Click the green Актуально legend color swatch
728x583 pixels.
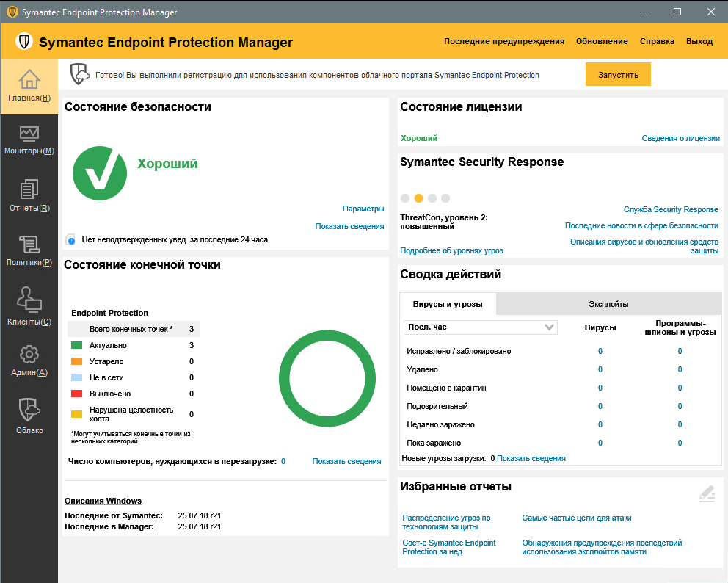coord(76,345)
